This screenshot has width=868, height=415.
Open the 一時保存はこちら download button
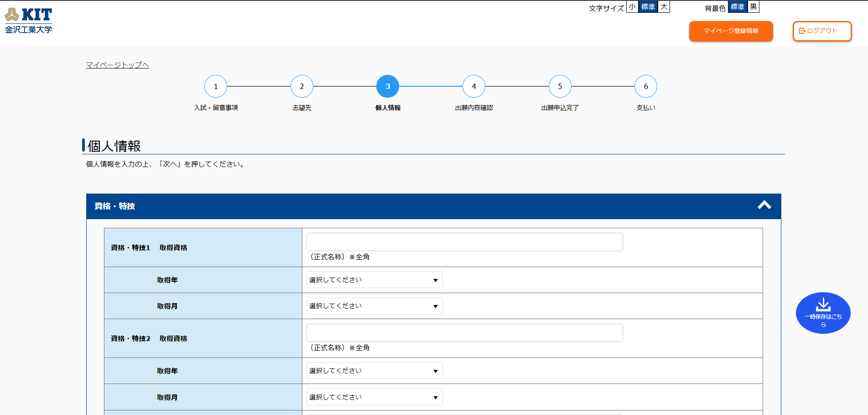(x=823, y=313)
